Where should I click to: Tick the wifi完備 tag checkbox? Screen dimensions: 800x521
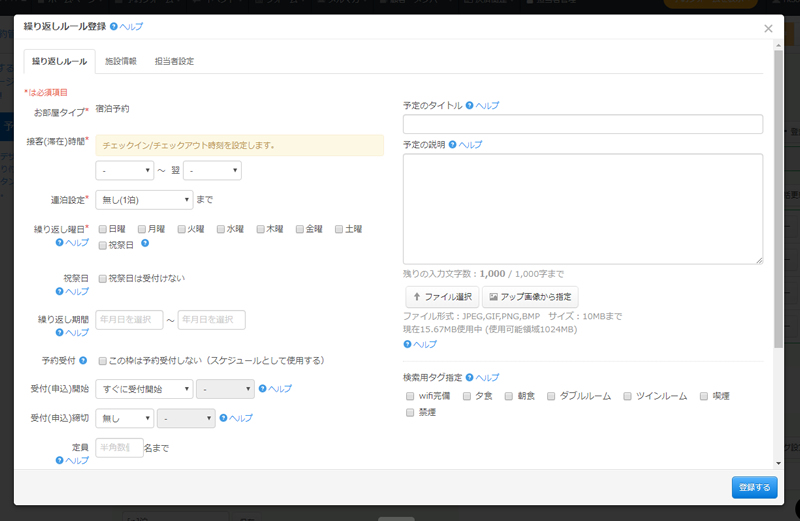tap(410, 396)
